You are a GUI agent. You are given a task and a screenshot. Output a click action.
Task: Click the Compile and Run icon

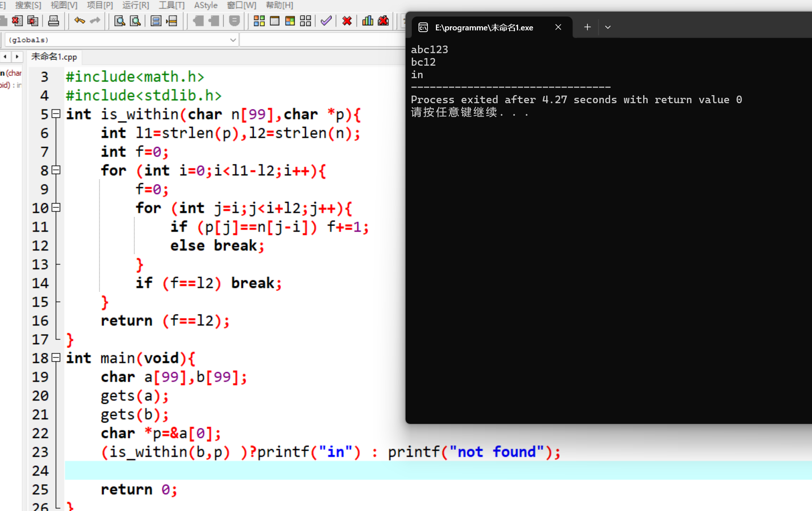[x=290, y=21]
